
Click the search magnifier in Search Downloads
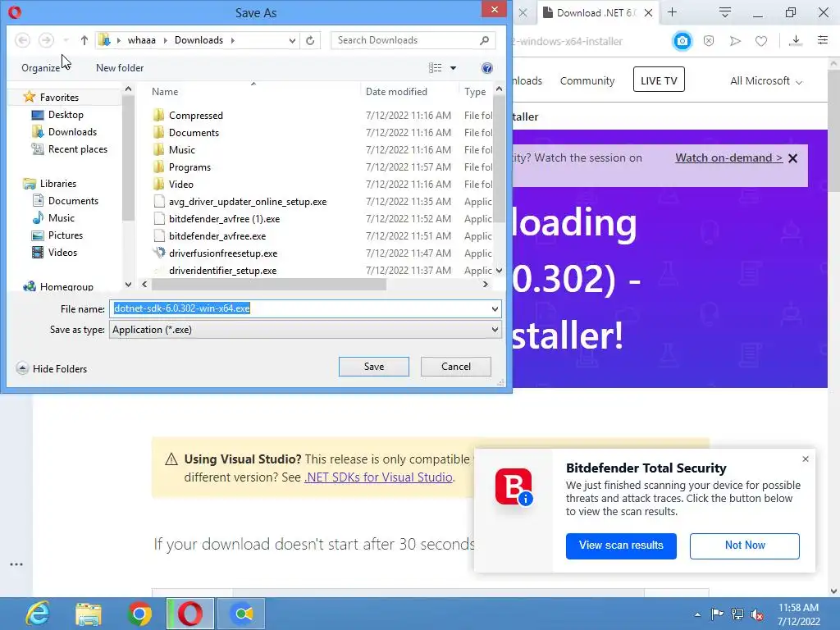coord(484,40)
